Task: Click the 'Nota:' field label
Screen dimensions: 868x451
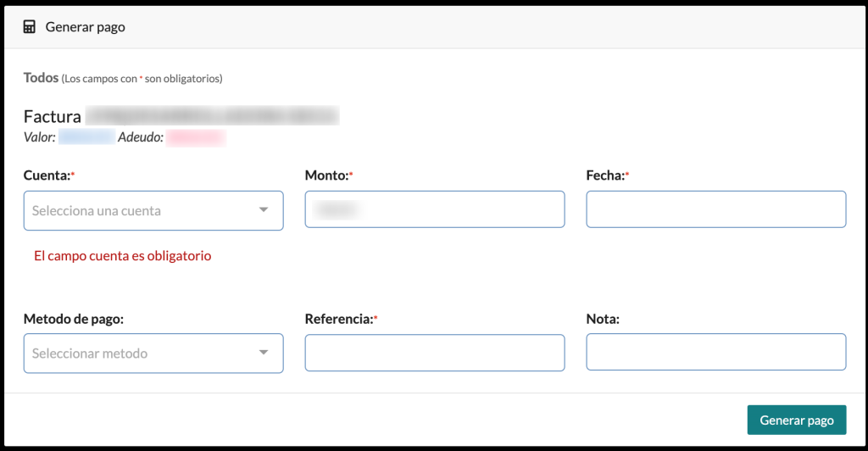Action: [603, 320]
